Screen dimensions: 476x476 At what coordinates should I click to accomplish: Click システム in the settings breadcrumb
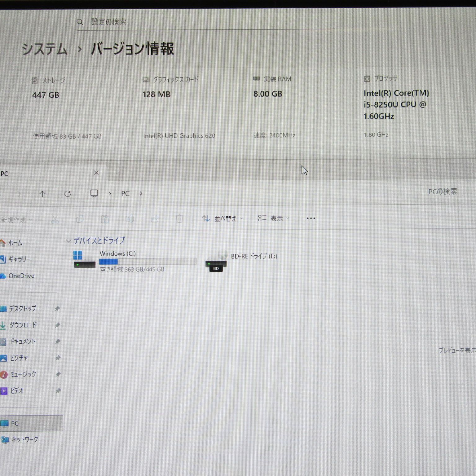45,49
